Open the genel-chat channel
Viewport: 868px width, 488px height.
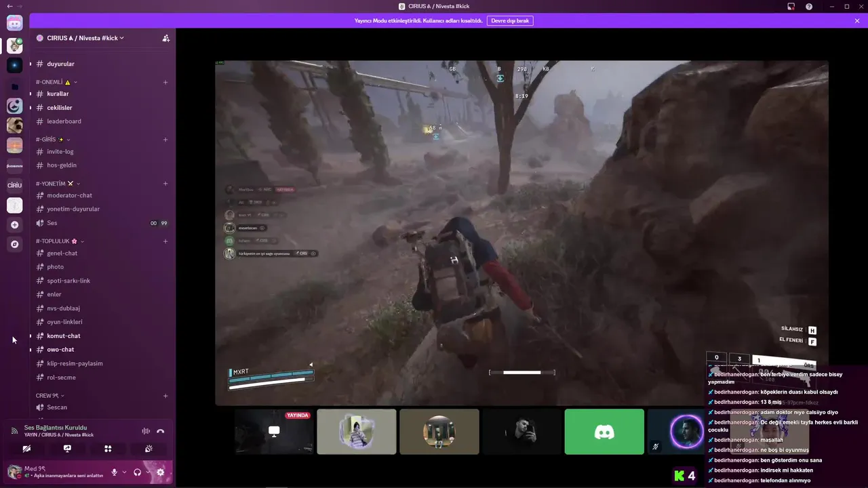pyautogui.click(x=102, y=253)
